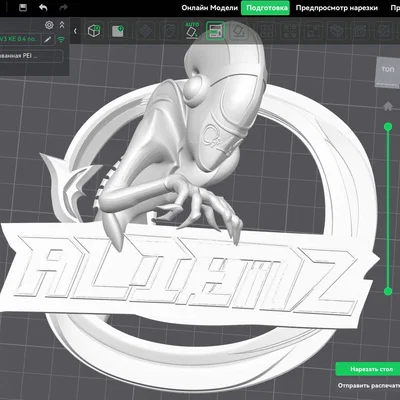The height and width of the screenshot is (400, 400).
Task: Reset the view with the home icon
Action: click(388, 106)
